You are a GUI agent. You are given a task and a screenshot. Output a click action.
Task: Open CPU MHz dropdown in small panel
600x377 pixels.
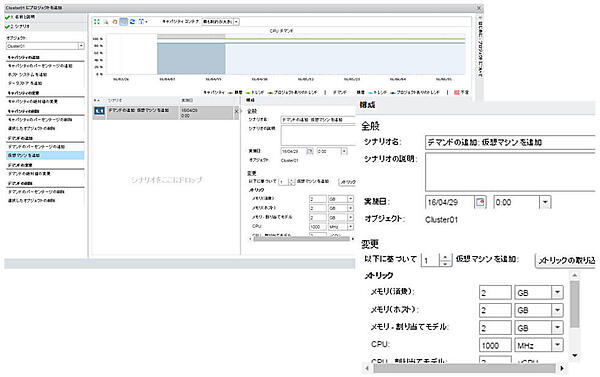click(350, 227)
